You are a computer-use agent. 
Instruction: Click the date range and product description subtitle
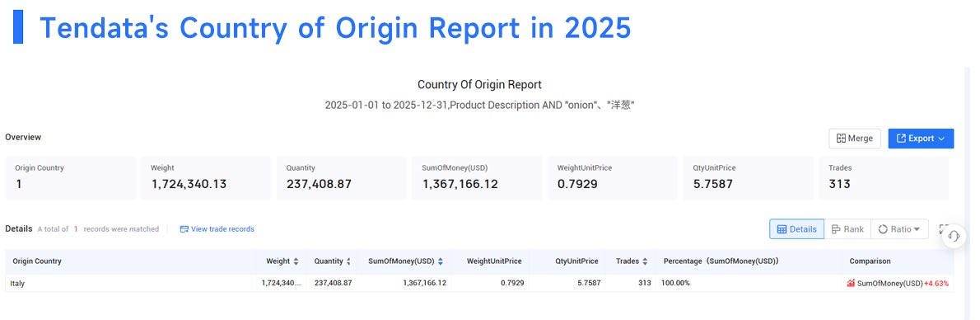coord(479,106)
